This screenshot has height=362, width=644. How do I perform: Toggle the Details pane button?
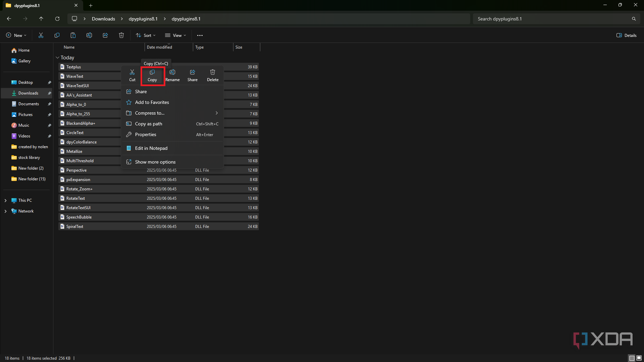click(626, 35)
